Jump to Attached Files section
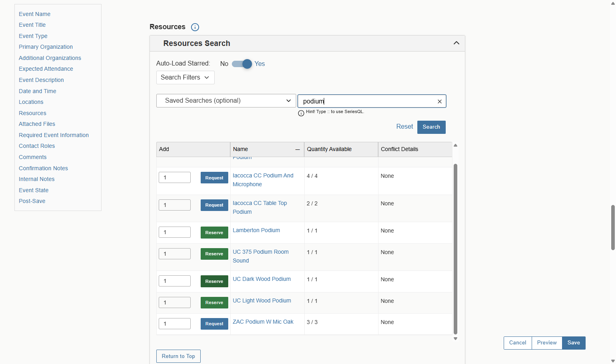Image resolution: width=616 pixels, height=364 pixels. click(x=37, y=124)
